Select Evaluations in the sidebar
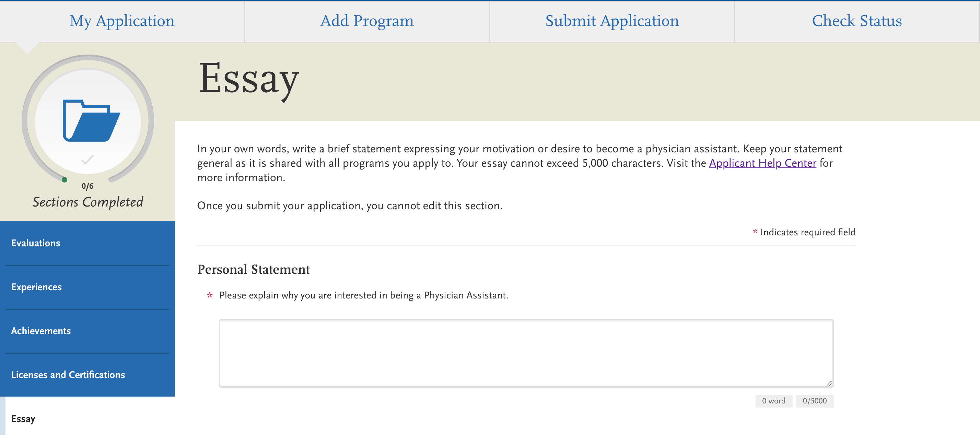980x435 pixels. (x=36, y=243)
